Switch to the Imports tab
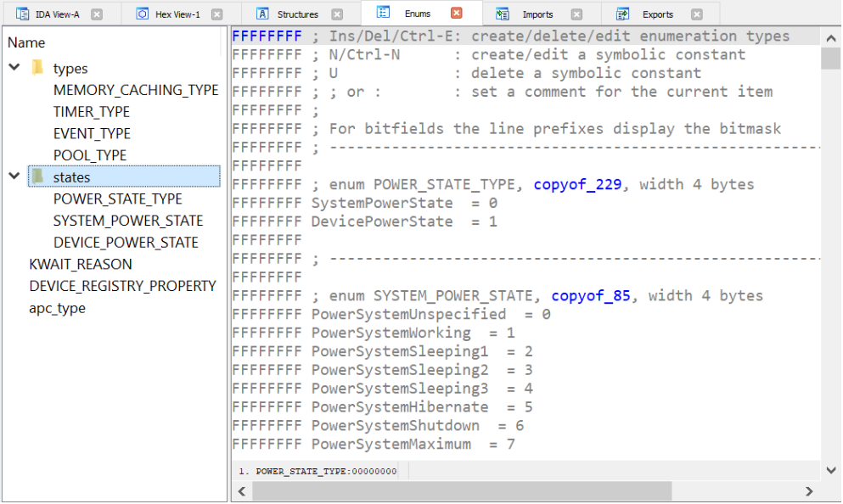 tap(537, 14)
